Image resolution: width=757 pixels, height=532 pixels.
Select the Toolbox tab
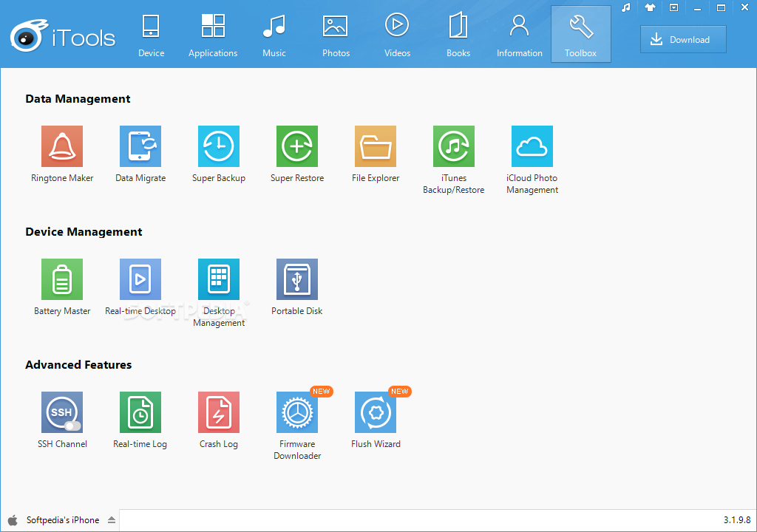(581, 35)
